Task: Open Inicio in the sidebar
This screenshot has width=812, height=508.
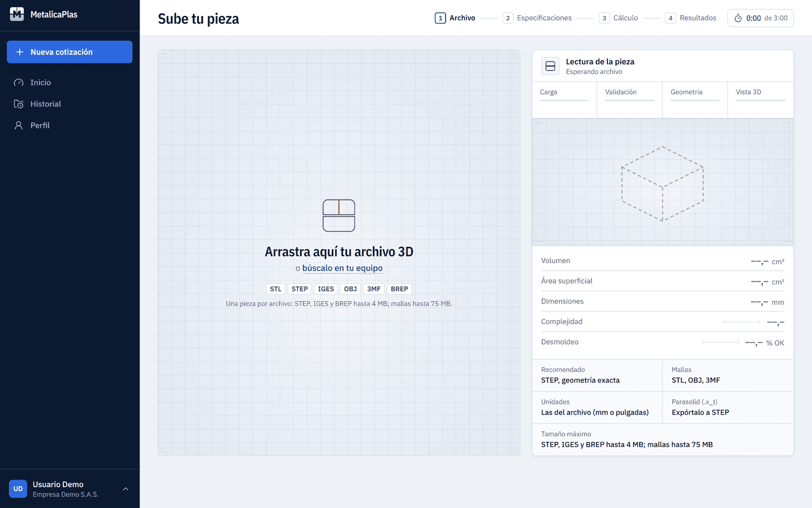Action: pos(70,82)
